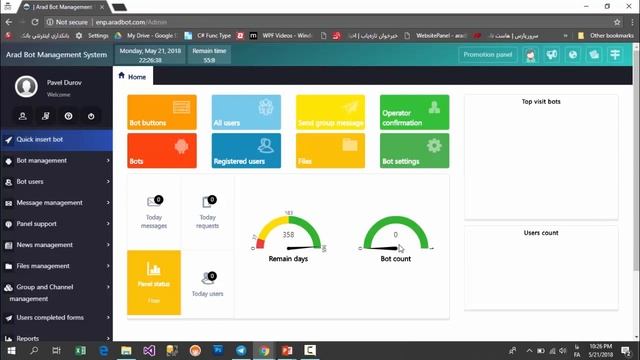Viewport: 640px width, 360px height.
Task: Click the chat bubbles icon in top header
Action: 594,55
